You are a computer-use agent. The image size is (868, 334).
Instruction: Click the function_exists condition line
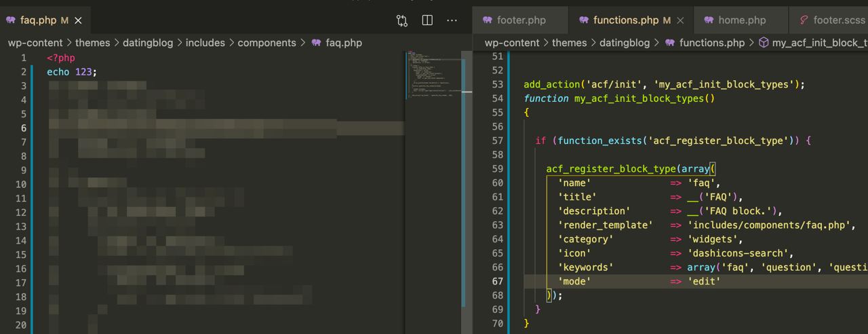[673, 141]
